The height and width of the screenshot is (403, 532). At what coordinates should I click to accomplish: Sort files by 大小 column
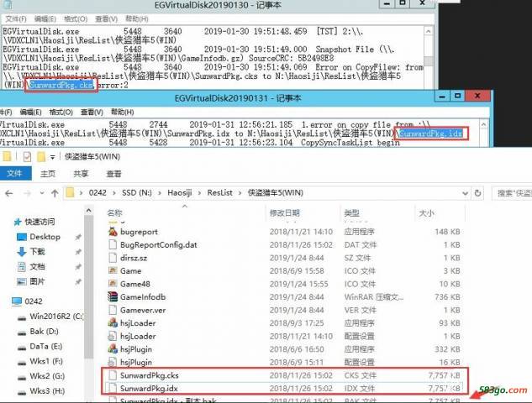pos(426,213)
